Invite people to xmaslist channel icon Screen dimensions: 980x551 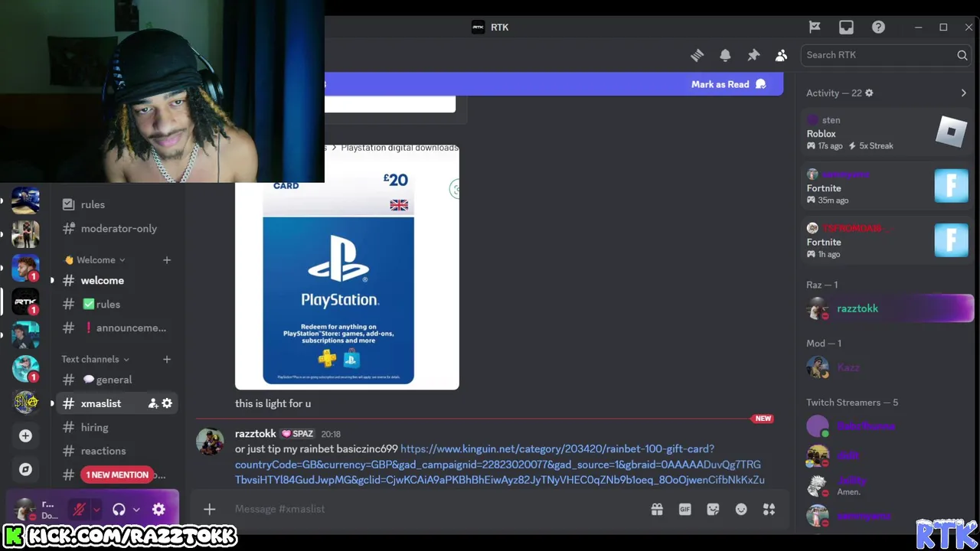(152, 403)
